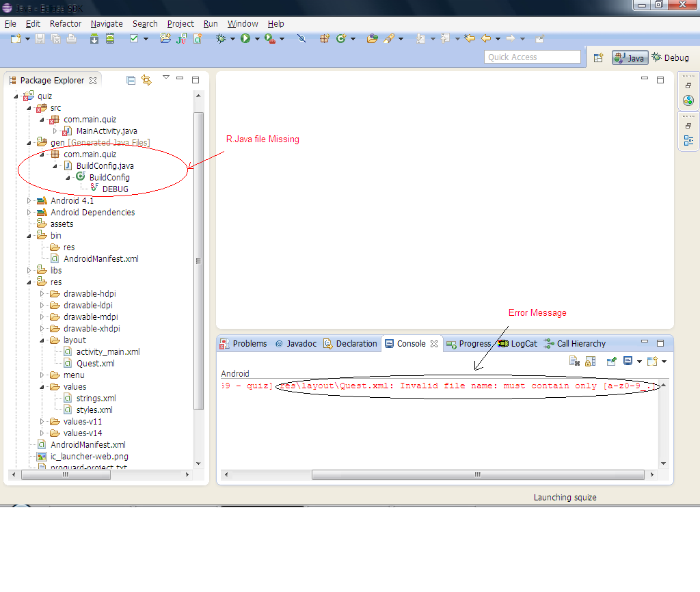Open the Project menu
The image size is (700, 592).
tap(180, 24)
